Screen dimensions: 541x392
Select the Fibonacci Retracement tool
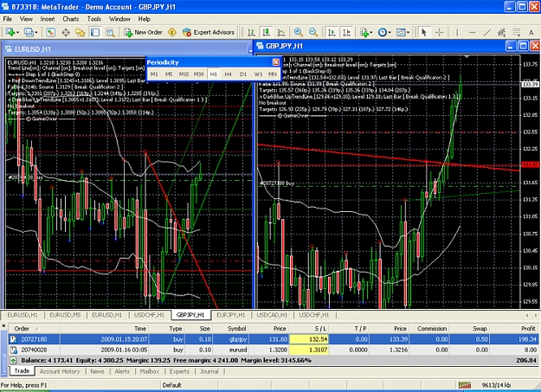click(517, 32)
